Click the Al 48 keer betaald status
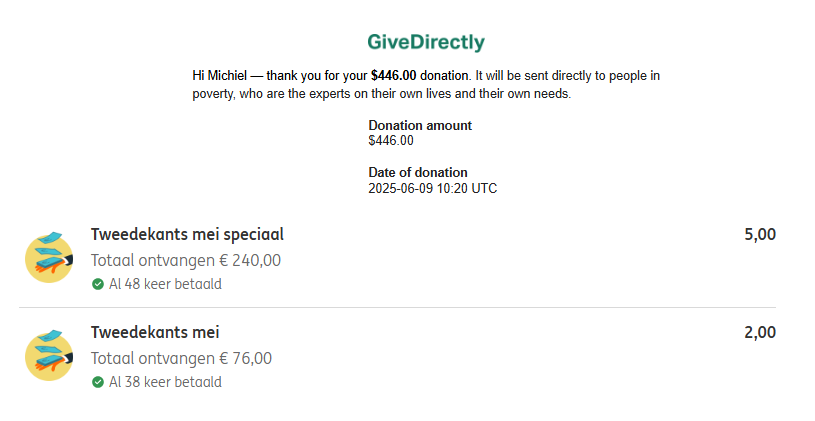The height and width of the screenshot is (421, 815). pyautogui.click(x=165, y=284)
